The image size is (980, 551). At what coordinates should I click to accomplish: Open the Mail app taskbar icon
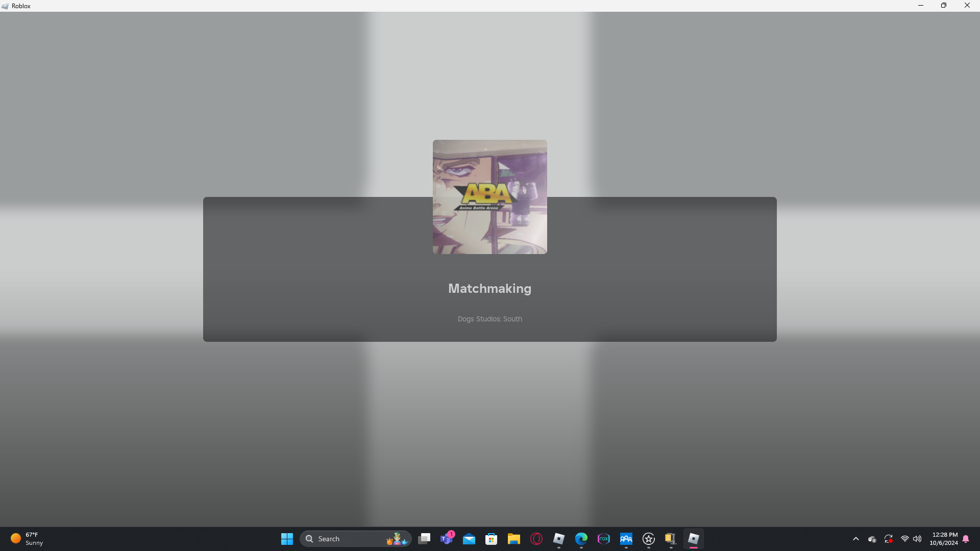pyautogui.click(x=469, y=539)
